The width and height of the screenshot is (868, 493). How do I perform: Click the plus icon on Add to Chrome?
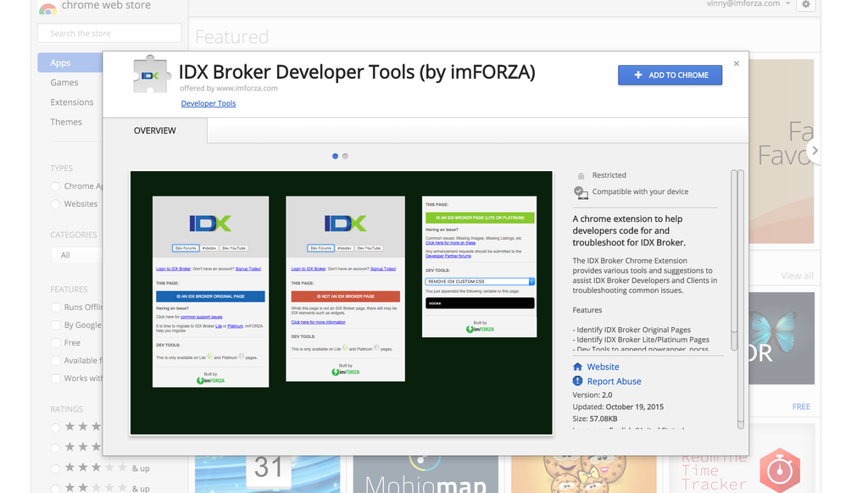pos(637,75)
